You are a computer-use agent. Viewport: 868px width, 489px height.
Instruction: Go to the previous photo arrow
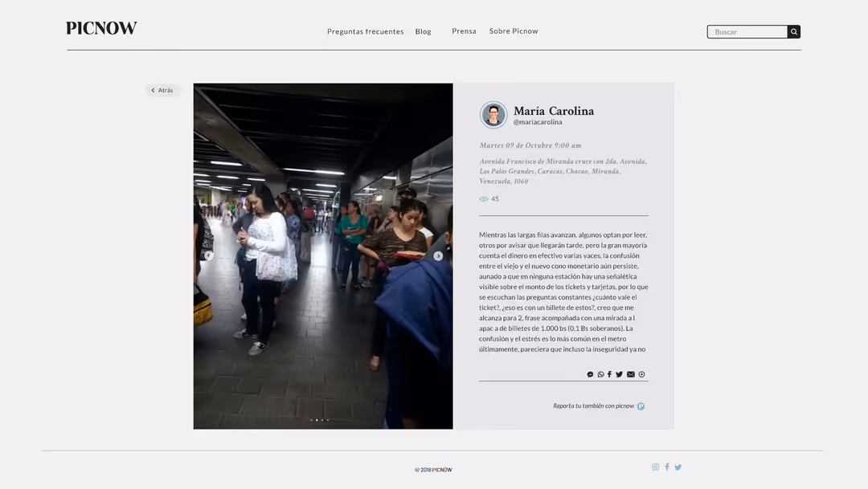pyautogui.click(x=209, y=255)
